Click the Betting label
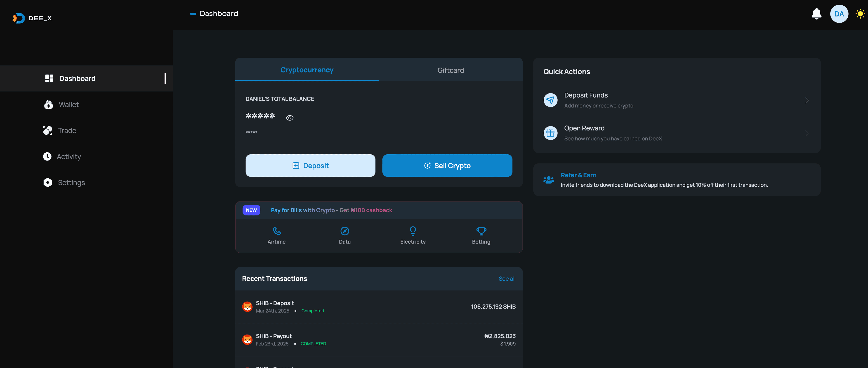Screen dimensions: 868x368 481,242
